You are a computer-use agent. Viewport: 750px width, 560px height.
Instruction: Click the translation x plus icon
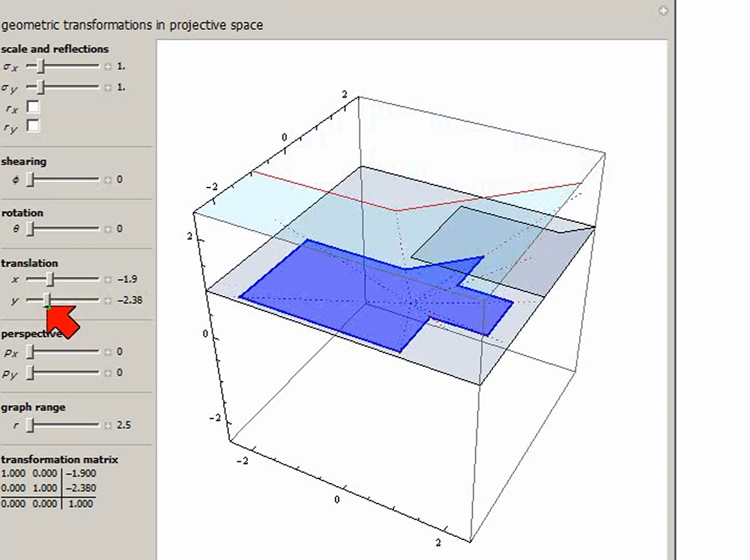click(108, 279)
